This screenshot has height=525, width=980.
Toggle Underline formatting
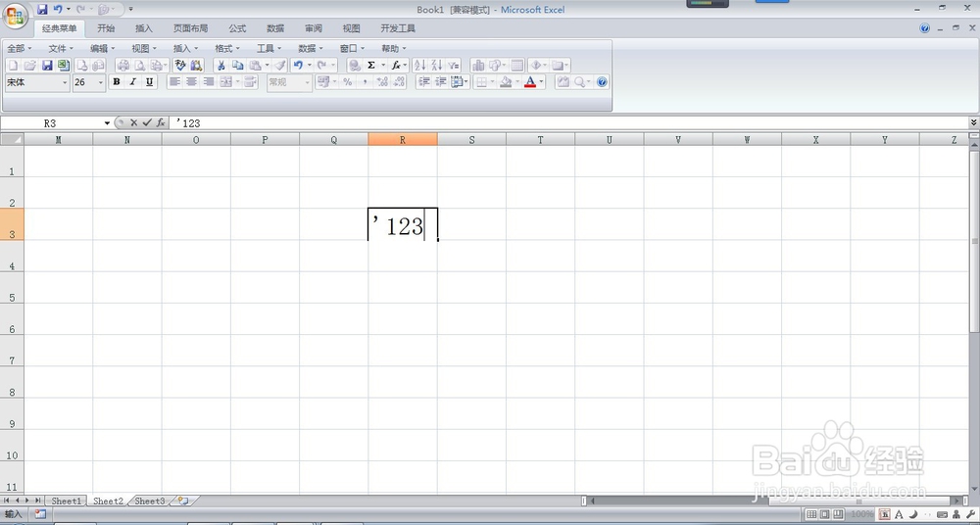[149, 82]
